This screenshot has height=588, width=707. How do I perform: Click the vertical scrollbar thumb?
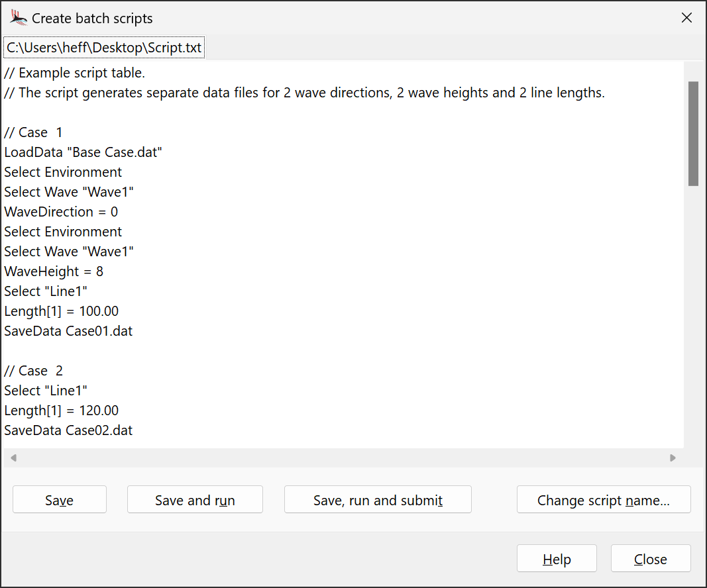693,133
